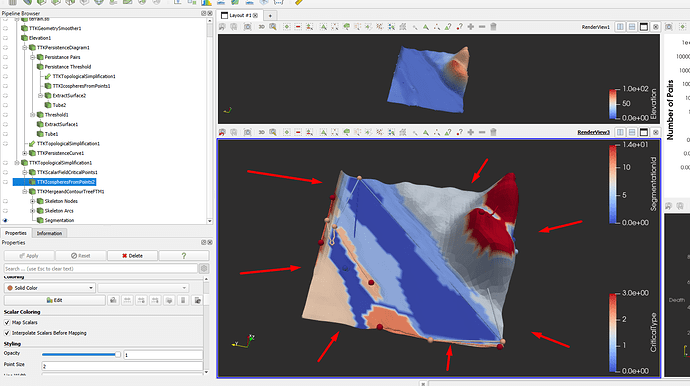Click the Opacity slider handle
This screenshot has height=386, width=690.
tap(117, 354)
